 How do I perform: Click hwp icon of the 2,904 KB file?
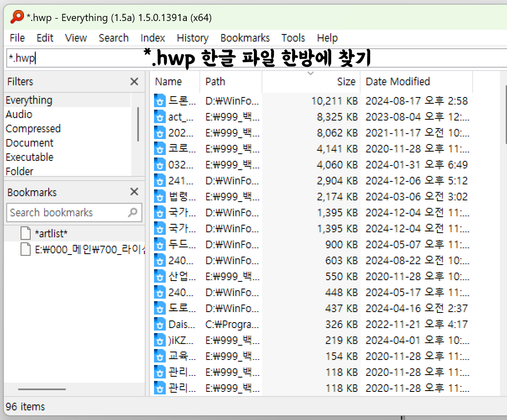tap(160, 181)
